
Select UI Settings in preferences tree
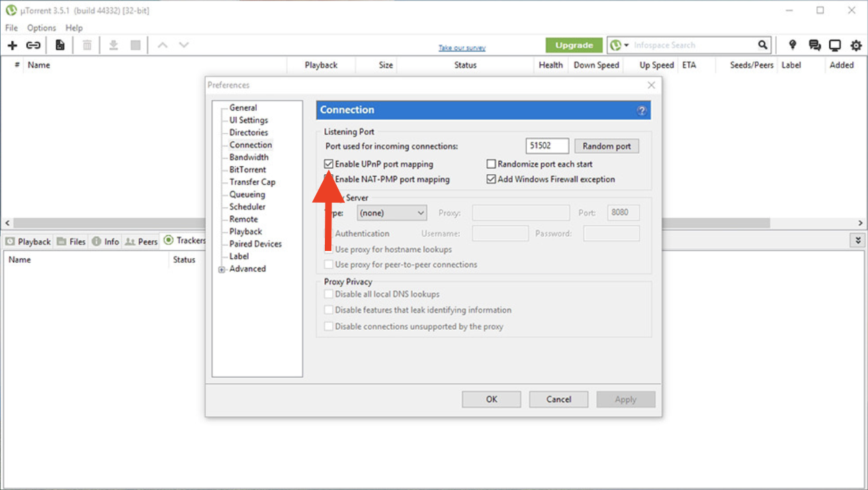click(x=249, y=120)
